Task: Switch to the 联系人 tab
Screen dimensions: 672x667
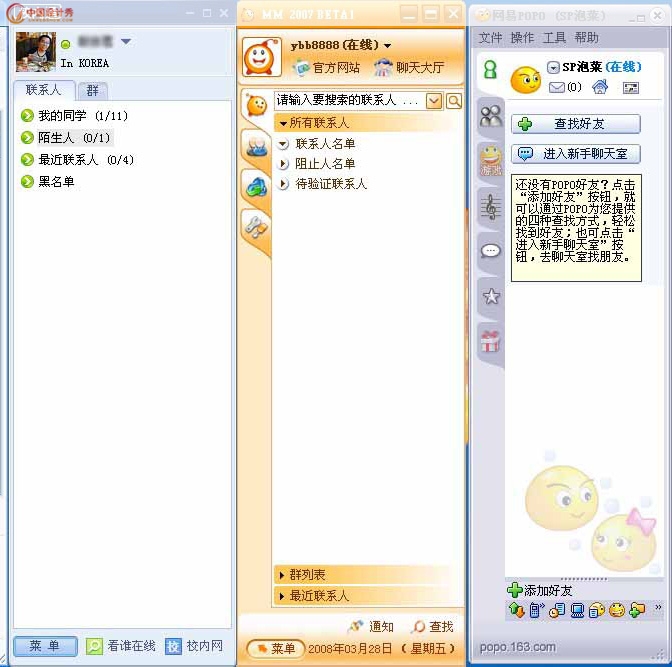Action: [x=44, y=90]
